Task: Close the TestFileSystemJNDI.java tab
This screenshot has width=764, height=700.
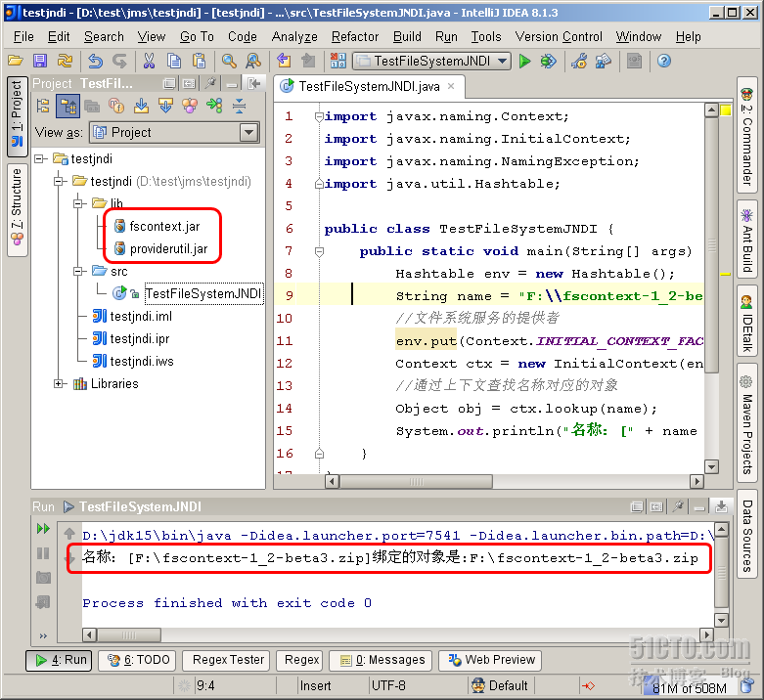Action: pyautogui.click(x=451, y=86)
